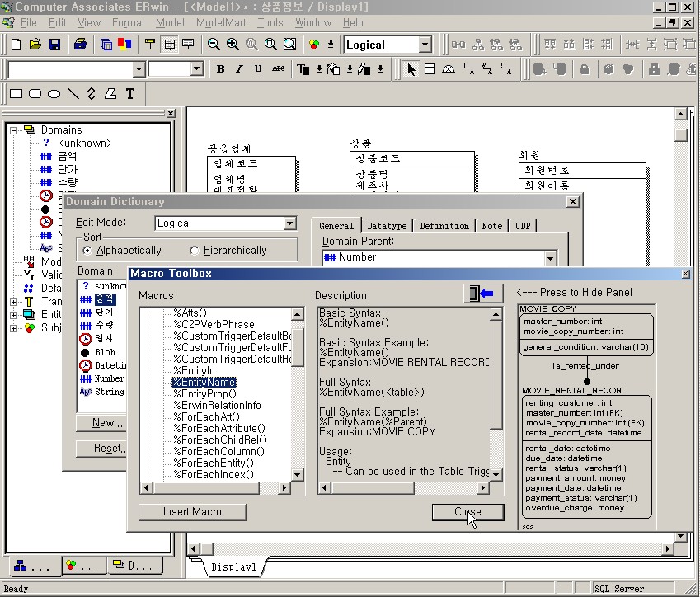The height and width of the screenshot is (597, 700).
Task: Open the Format menu
Action: 128,22
